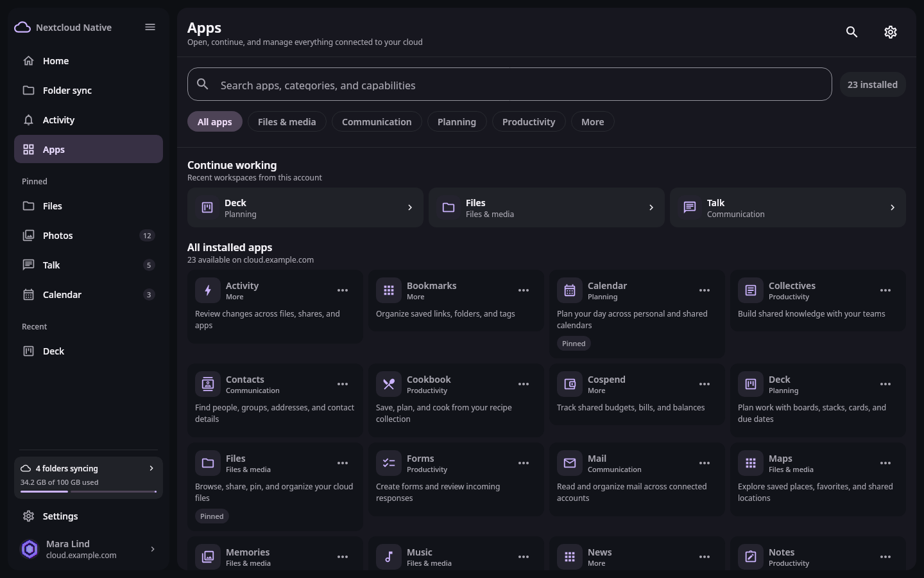Image resolution: width=924 pixels, height=578 pixels.
Task: Click the Maps grid app icon
Action: [751, 463]
